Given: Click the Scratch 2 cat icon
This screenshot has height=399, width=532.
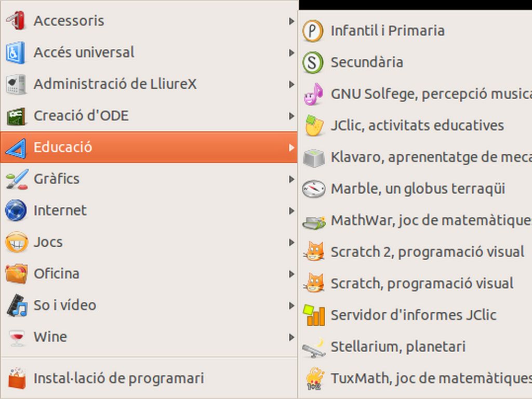Looking at the screenshot, I should click(x=313, y=252).
